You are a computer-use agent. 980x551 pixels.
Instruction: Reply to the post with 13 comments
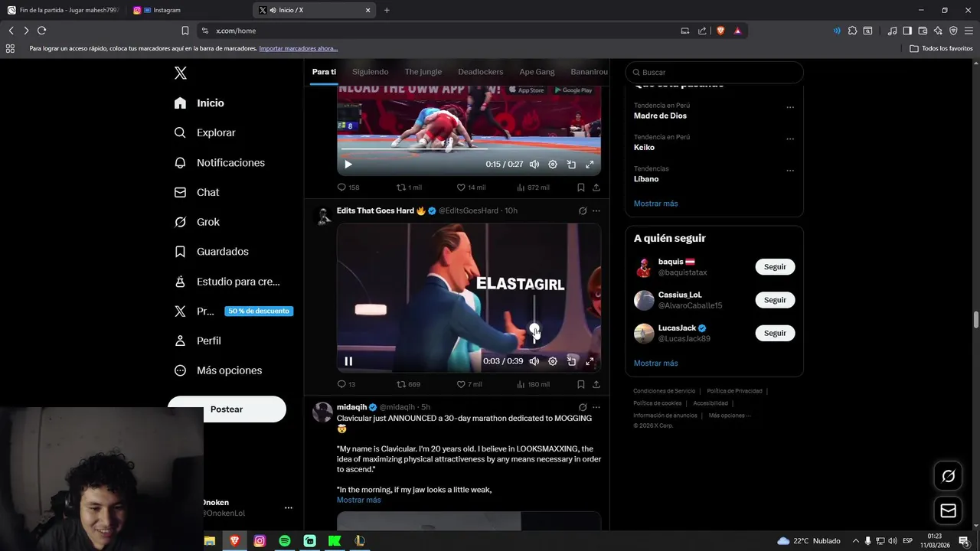[x=346, y=384]
